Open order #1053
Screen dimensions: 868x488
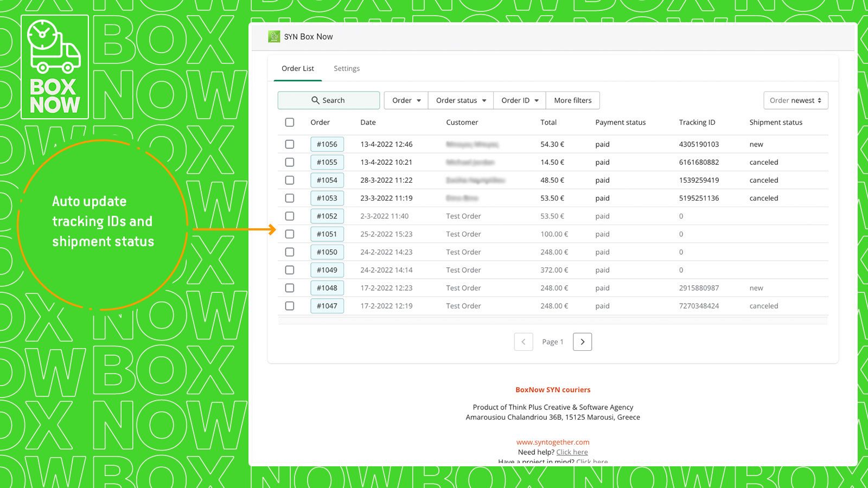tap(327, 198)
